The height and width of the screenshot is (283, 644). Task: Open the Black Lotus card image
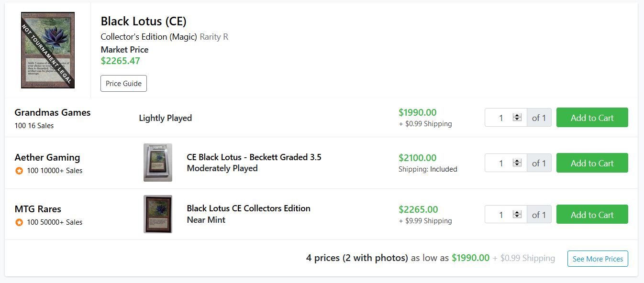48,50
